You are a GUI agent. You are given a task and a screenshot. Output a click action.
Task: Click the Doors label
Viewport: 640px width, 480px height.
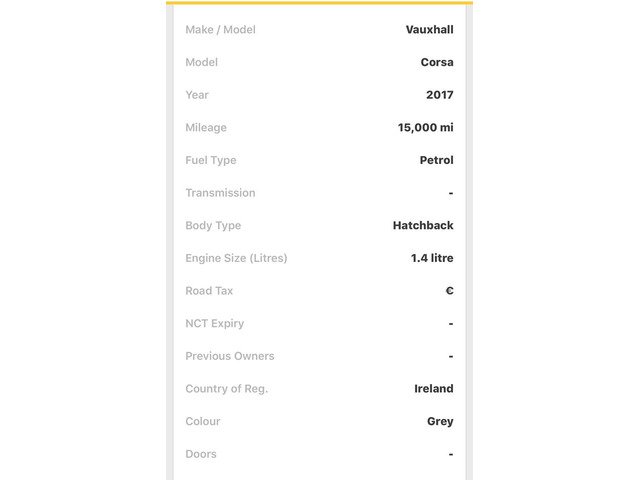pyautogui.click(x=201, y=454)
